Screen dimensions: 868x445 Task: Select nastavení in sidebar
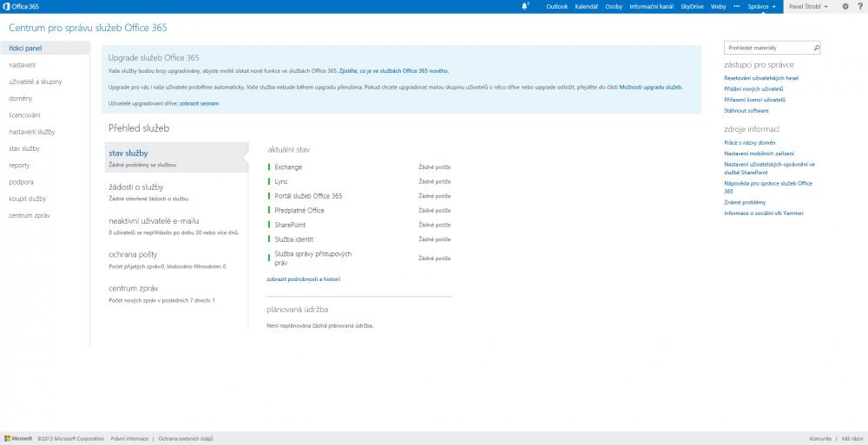pyautogui.click(x=23, y=65)
